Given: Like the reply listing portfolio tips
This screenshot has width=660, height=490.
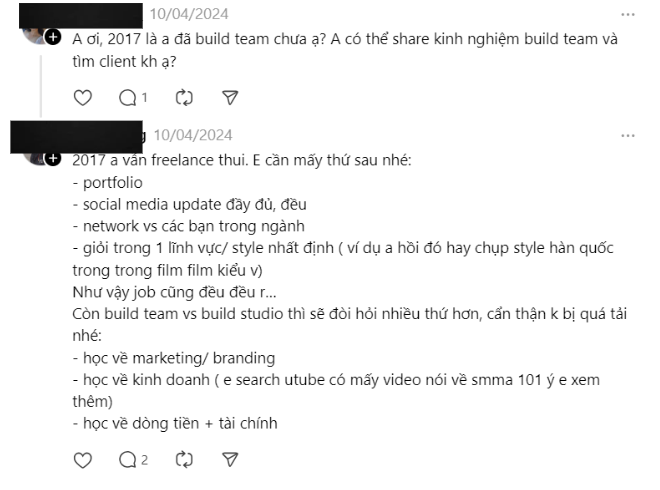Looking at the screenshot, I should (82, 460).
